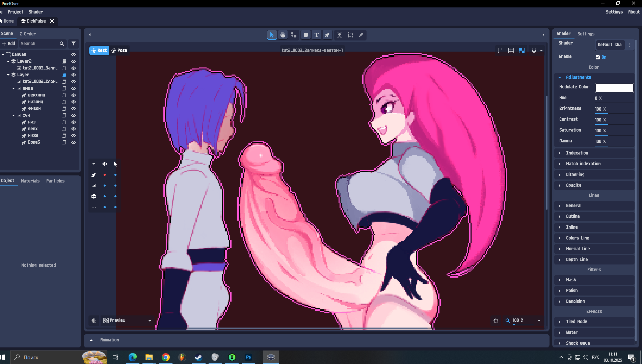Screen dimensions: 642x364
Task: Toggle visibility of низяиц bone
Action: pyautogui.click(x=74, y=102)
